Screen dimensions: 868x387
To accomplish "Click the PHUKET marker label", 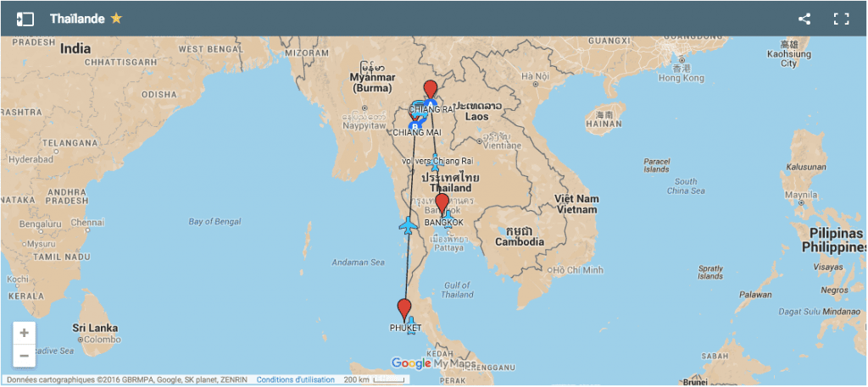I will pyautogui.click(x=406, y=329).
